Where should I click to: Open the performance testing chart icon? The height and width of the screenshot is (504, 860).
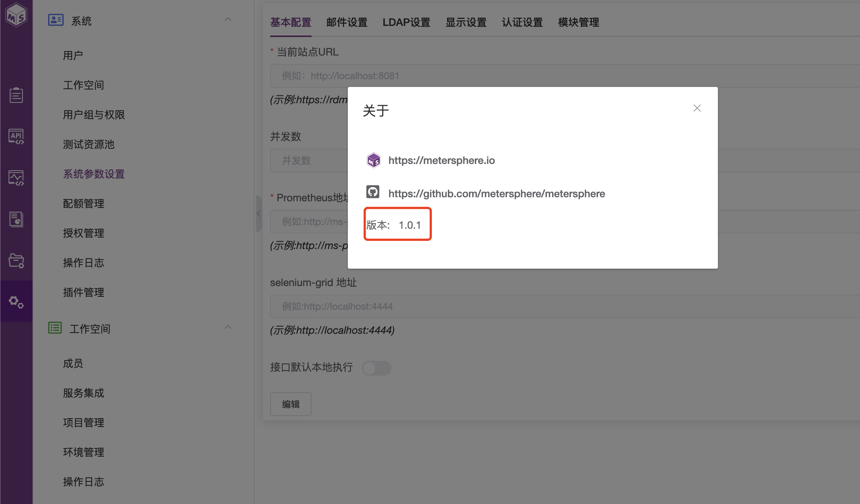coord(16,178)
